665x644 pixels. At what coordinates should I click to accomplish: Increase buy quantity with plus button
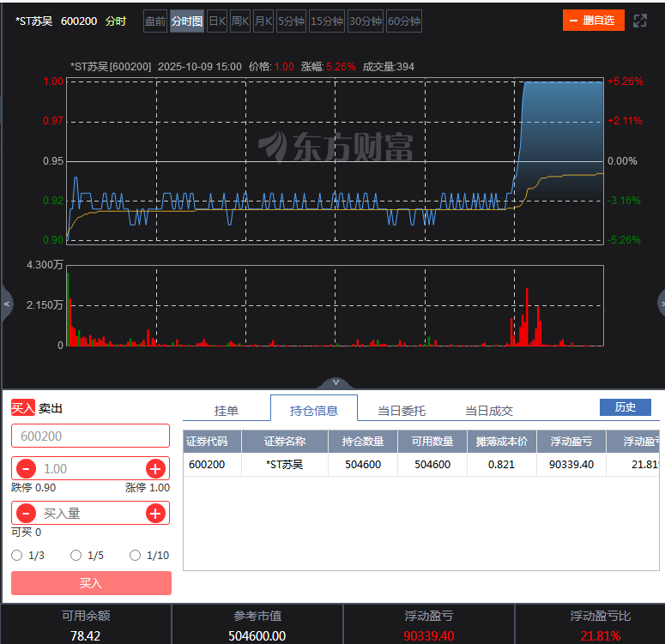point(155,514)
